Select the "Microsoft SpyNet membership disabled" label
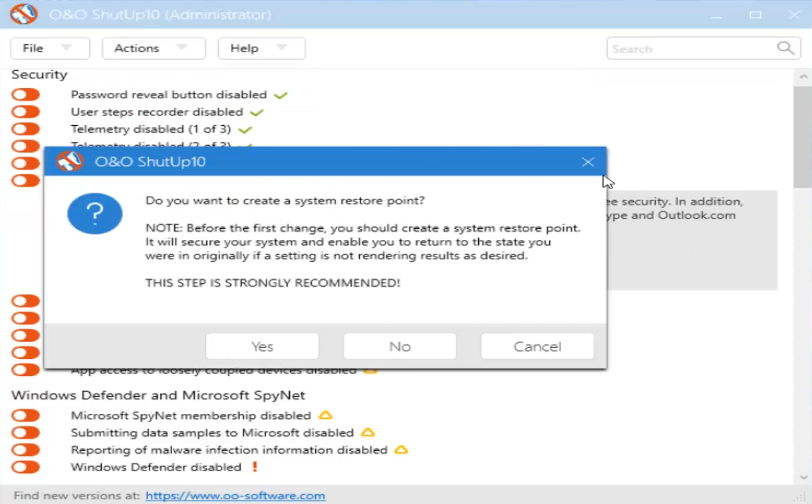812x504 pixels. coord(191,415)
